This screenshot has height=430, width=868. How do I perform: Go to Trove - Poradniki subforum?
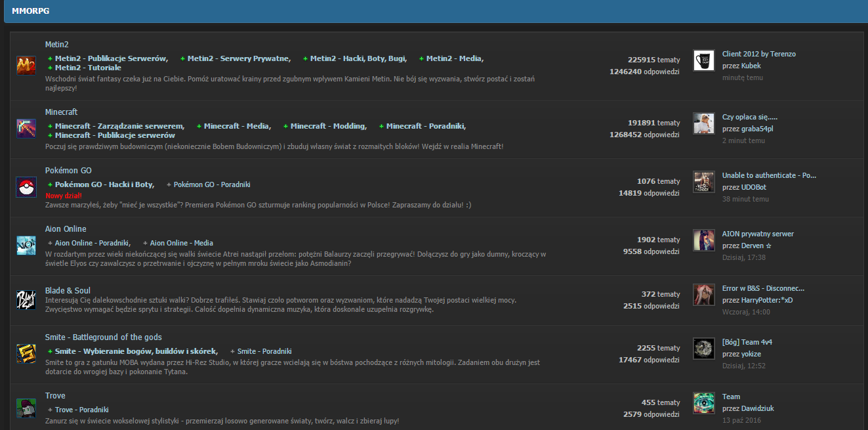click(82, 410)
